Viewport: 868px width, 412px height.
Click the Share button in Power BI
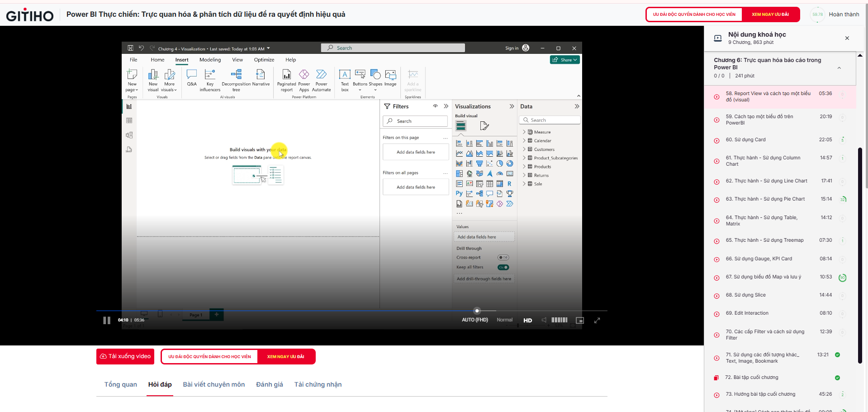(x=565, y=60)
